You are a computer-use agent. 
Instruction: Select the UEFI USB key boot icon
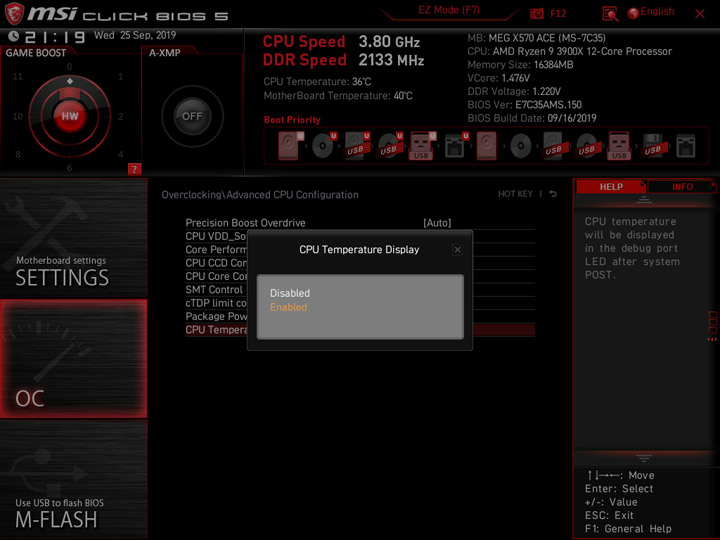422,146
